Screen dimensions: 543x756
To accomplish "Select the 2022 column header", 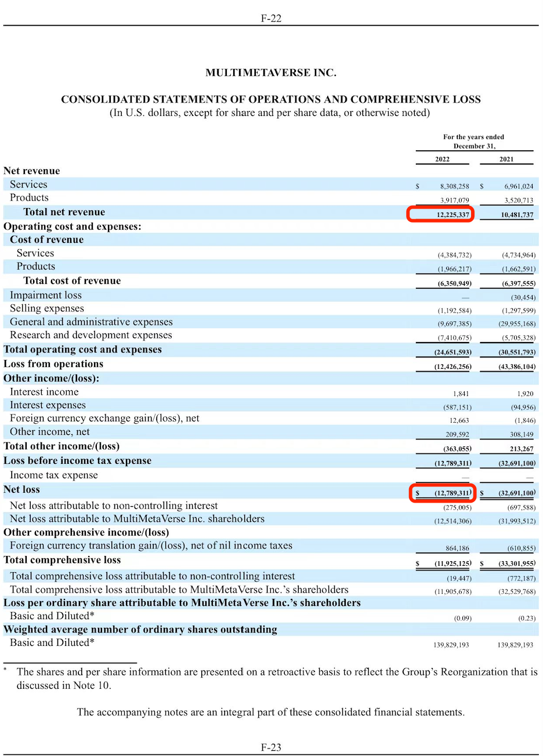I will [x=442, y=159].
